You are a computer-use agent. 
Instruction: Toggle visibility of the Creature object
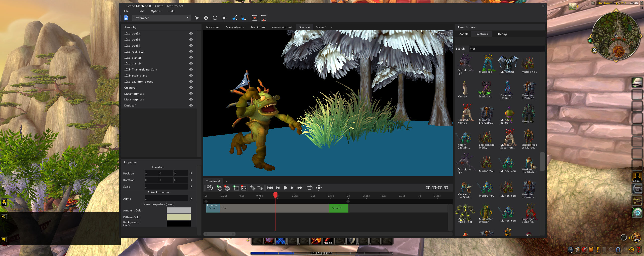pos(191,88)
